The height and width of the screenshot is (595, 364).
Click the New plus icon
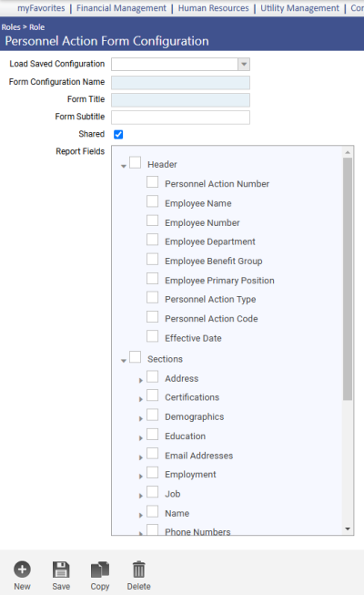coord(23,569)
